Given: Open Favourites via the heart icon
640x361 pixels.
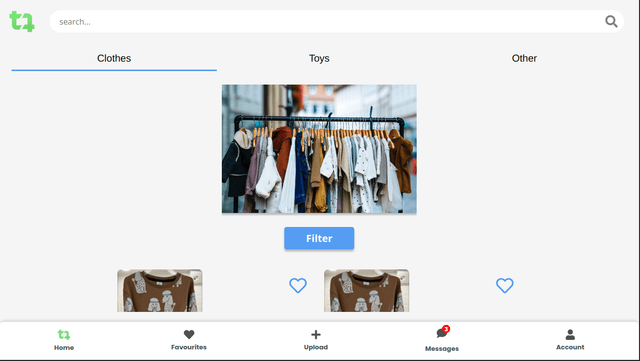Looking at the screenshot, I should point(189,334).
